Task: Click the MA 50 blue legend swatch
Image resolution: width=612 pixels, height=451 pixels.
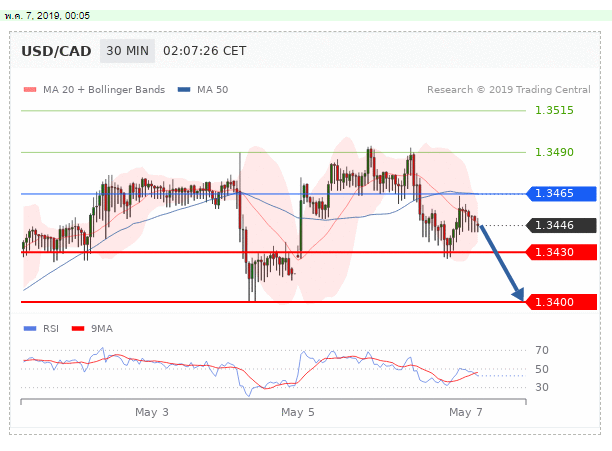Action: pos(184,90)
